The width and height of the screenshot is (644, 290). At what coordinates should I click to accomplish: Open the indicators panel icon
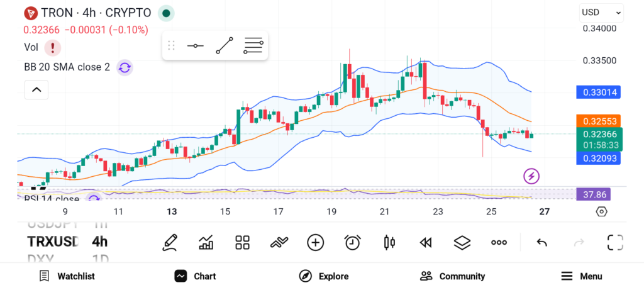[x=206, y=242]
